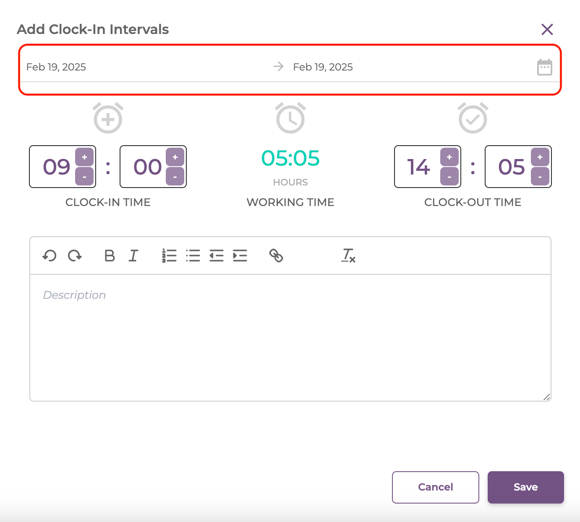Screen dimensions: 580x522
Task: Increase clock-in hour with plus button
Action: pyautogui.click(x=84, y=157)
